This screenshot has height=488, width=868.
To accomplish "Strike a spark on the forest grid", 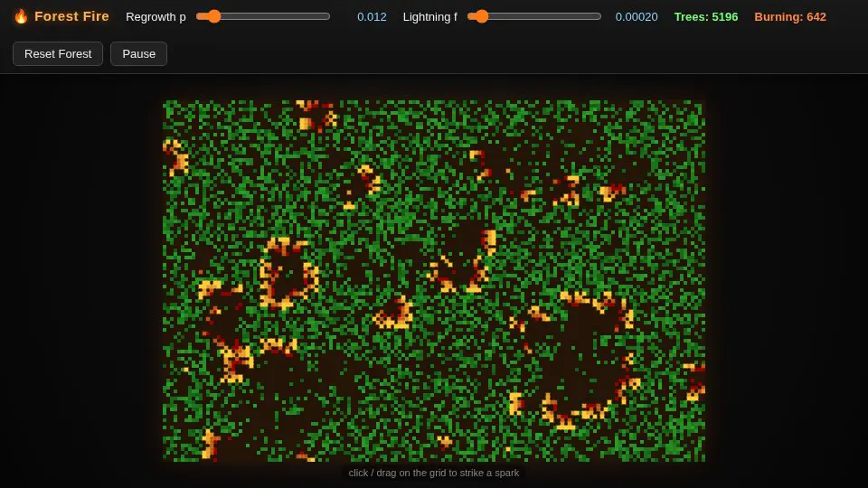I will tap(434, 281).
